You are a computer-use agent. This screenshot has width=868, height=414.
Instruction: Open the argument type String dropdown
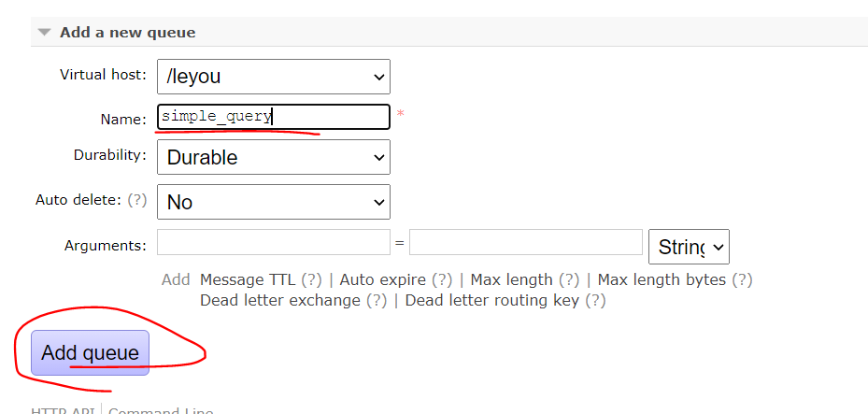[x=689, y=247]
